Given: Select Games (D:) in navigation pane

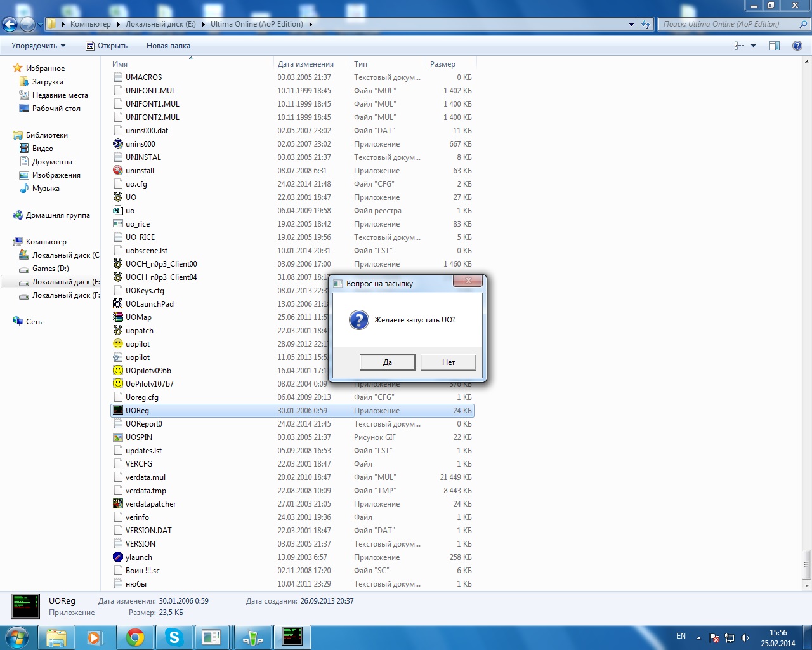Looking at the screenshot, I should pos(51,269).
